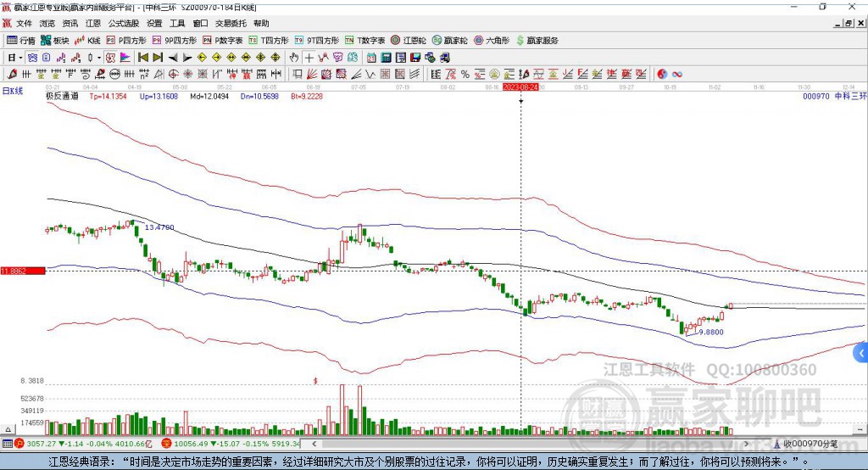Select the crosshair cursor tool
This screenshot has width=868, height=470.
[x=309, y=57]
